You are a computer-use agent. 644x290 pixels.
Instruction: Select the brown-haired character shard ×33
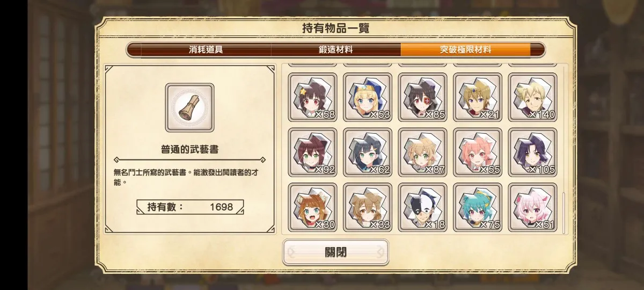click(368, 207)
